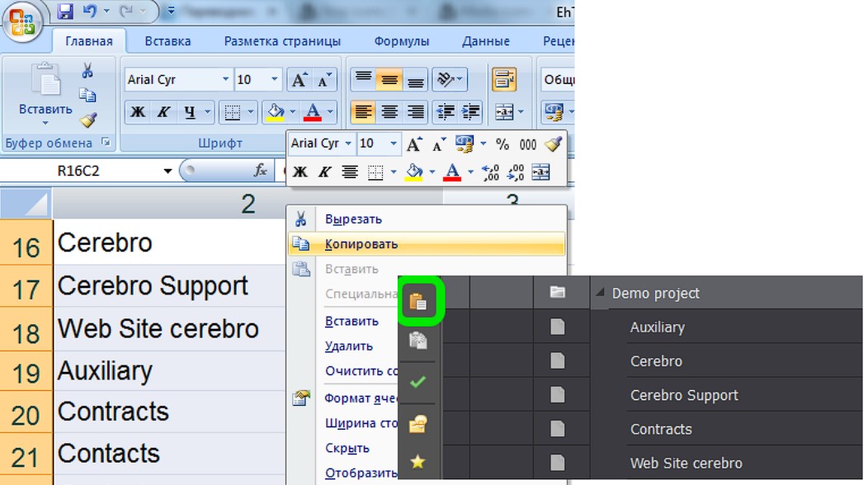Open the Quick Access Toolbar customize dropdown
The height and width of the screenshot is (485, 868).
pos(171,11)
